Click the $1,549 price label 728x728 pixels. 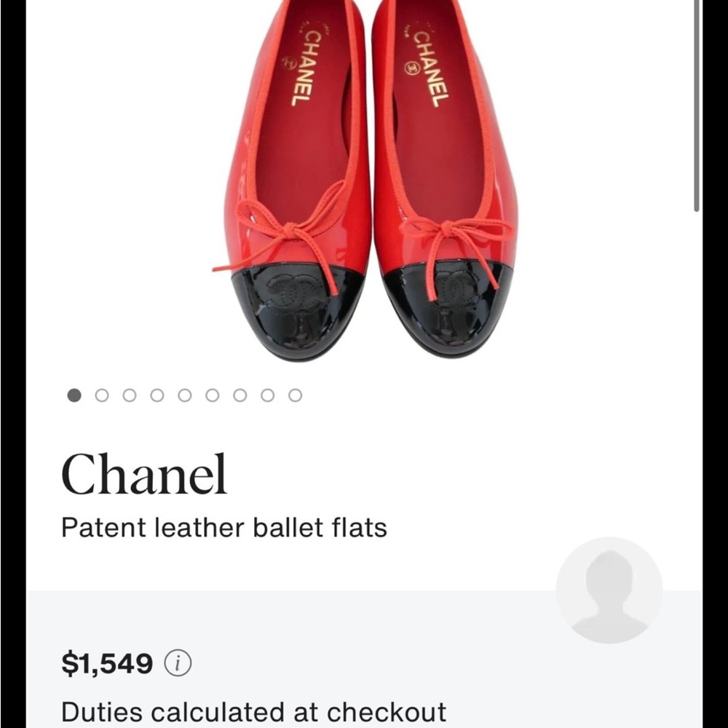(x=106, y=663)
